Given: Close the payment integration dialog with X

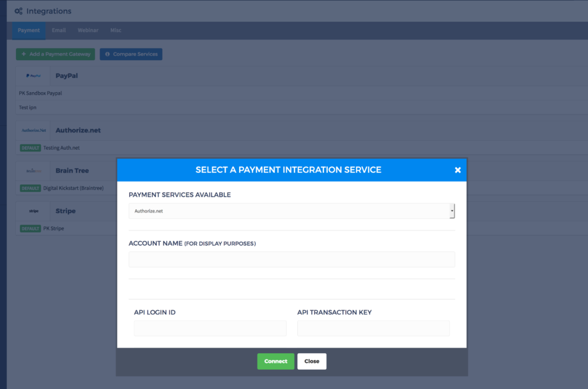Looking at the screenshot, I should [x=458, y=170].
